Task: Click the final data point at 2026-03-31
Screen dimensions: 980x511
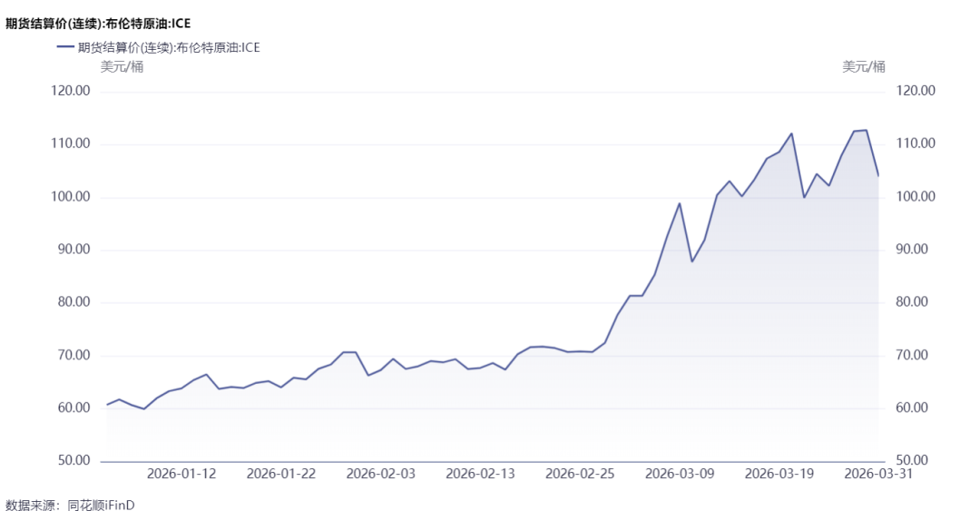Action: coord(878,176)
